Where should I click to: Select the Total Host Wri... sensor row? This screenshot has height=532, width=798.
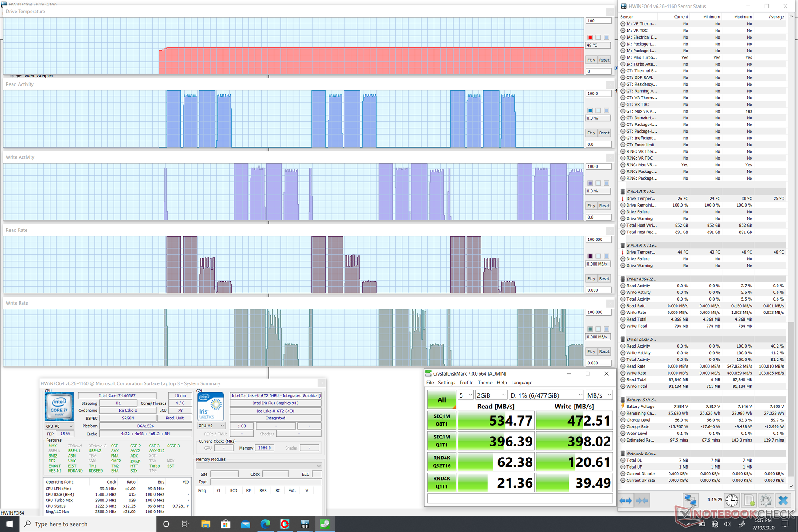click(x=702, y=225)
